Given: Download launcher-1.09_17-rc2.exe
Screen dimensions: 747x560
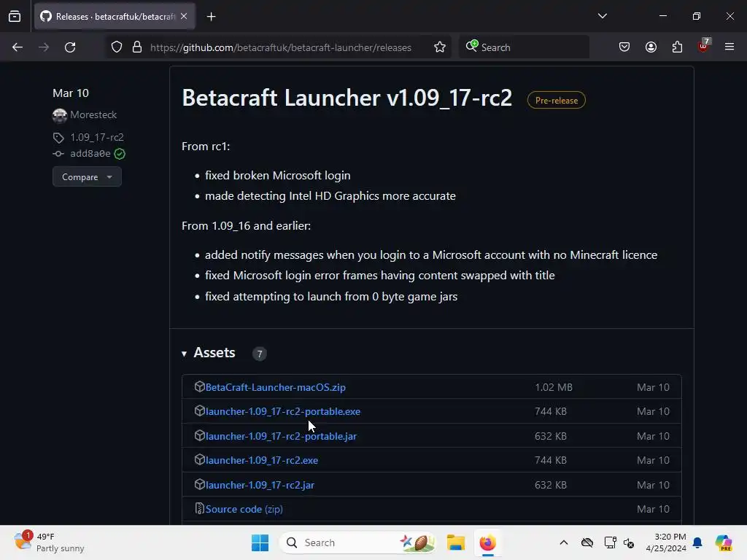Looking at the screenshot, I should pyautogui.click(x=262, y=461).
